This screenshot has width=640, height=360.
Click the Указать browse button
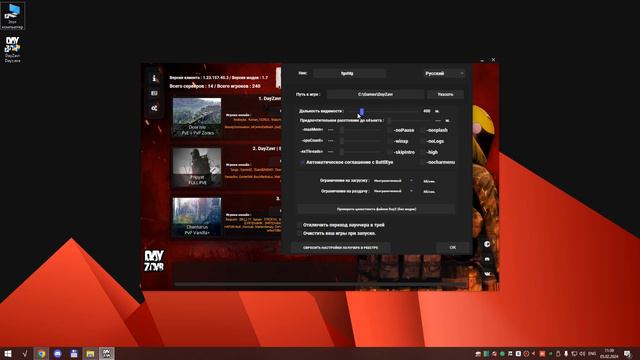coord(445,94)
